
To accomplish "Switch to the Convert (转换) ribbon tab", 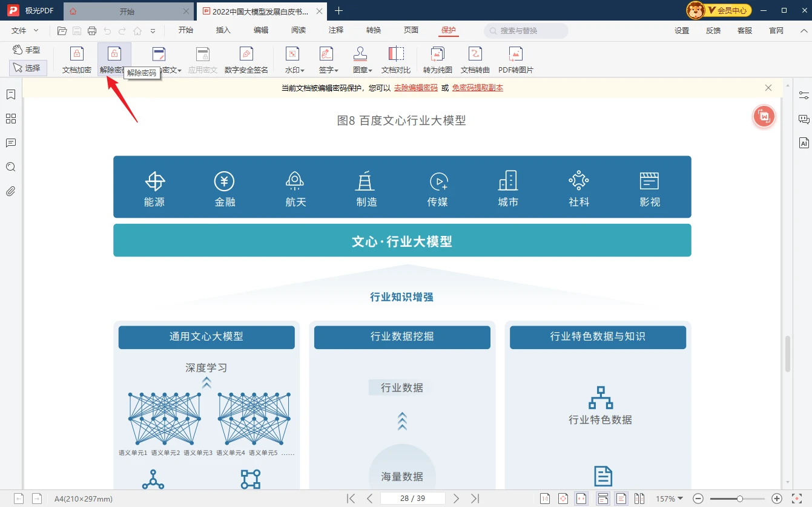I will (374, 30).
